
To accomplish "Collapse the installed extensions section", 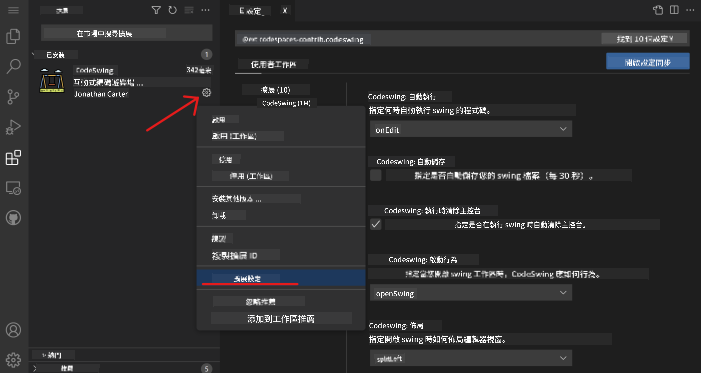I will click(34, 55).
